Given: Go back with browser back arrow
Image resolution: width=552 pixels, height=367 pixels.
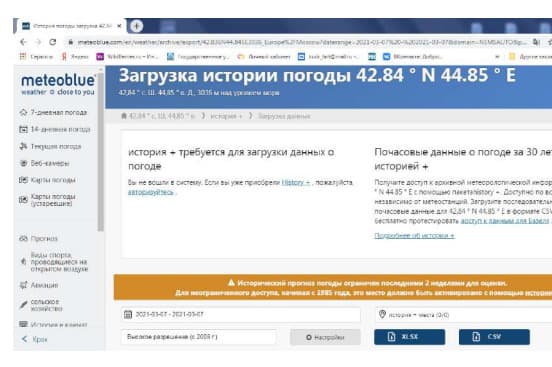Looking at the screenshot, I should 23,42.
